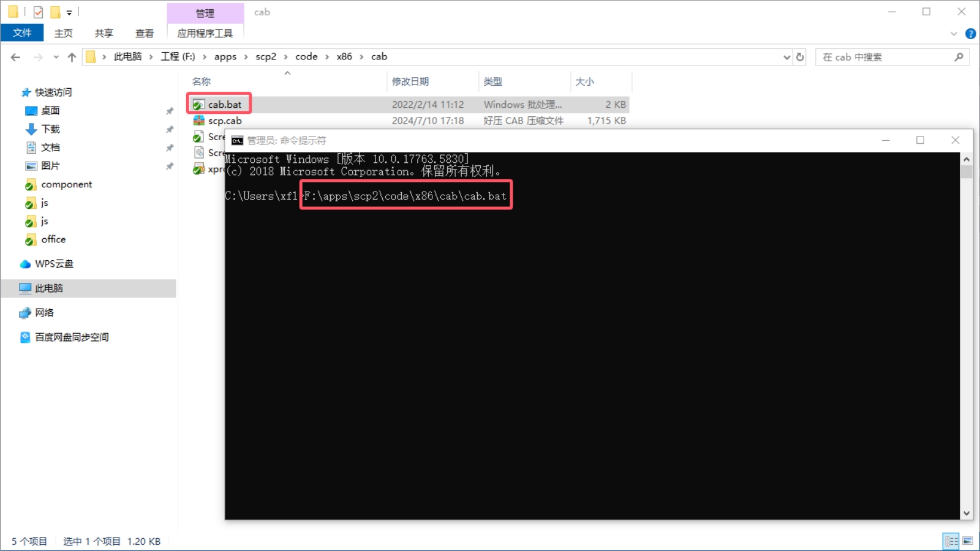The height and width of the screenshot is (551, 980).
Task: Click the command prompt scroll down arrow
Action: [x=967, y=514]
